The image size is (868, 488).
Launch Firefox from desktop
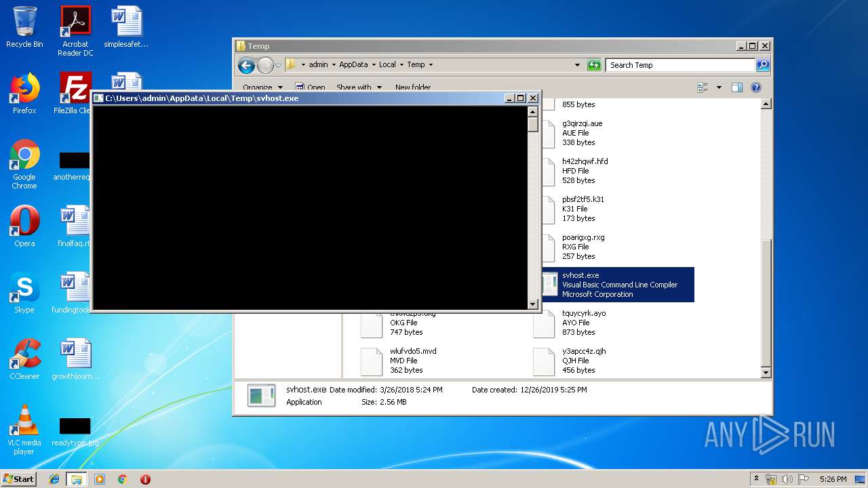24,94
